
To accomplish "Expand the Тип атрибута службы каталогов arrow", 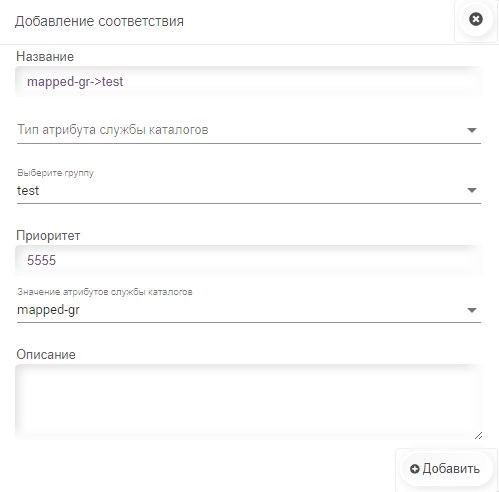I will coord(472,130).
